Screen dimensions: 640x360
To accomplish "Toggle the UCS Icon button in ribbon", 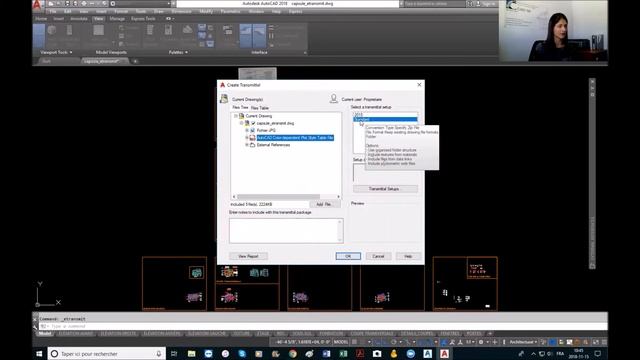I will 39,35.
